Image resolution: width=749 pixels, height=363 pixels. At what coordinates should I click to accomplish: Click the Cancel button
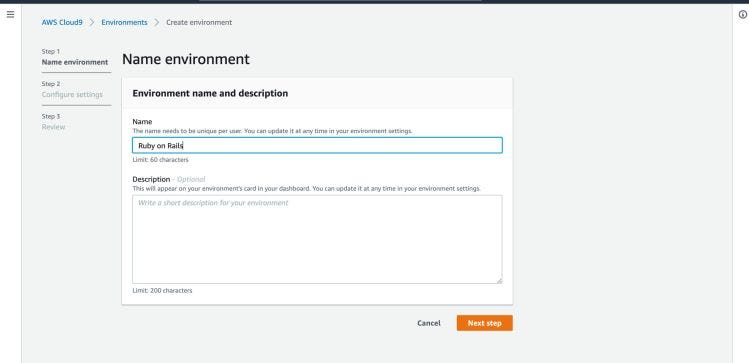coord(428,323)
